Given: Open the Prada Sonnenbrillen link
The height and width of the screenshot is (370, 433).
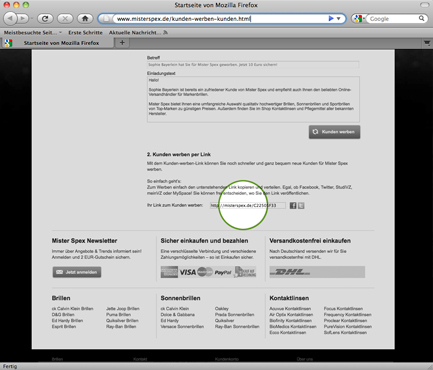Looking at the screenshot, I should point(235,314).
